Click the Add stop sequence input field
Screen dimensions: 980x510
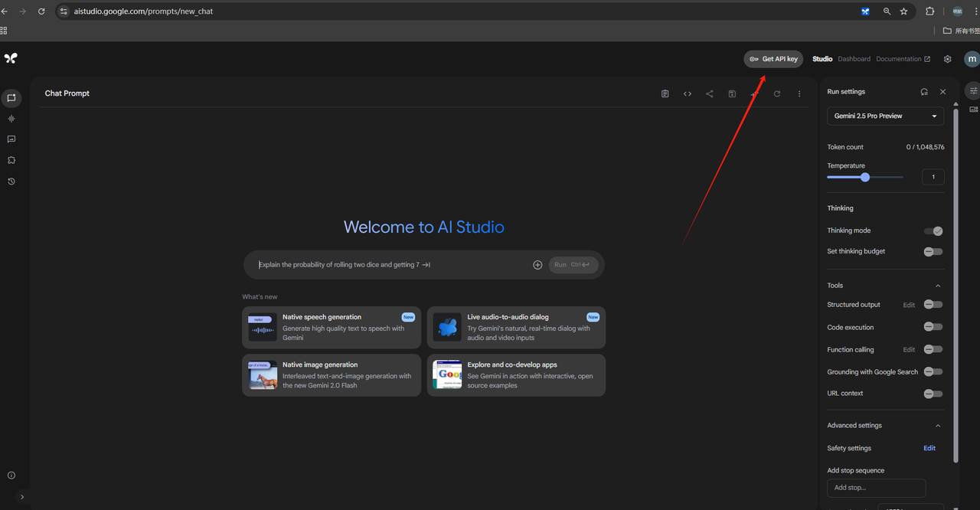(x=876, y=488)
